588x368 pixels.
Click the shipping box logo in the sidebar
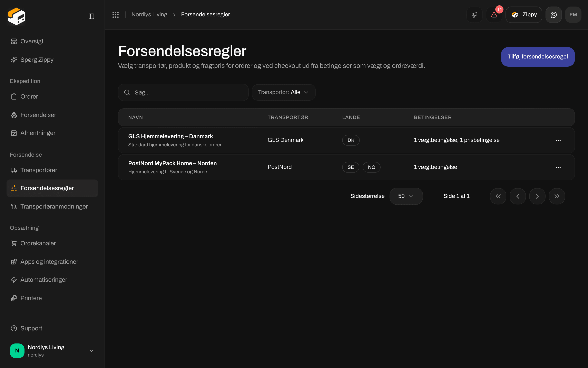pos(16,16)
